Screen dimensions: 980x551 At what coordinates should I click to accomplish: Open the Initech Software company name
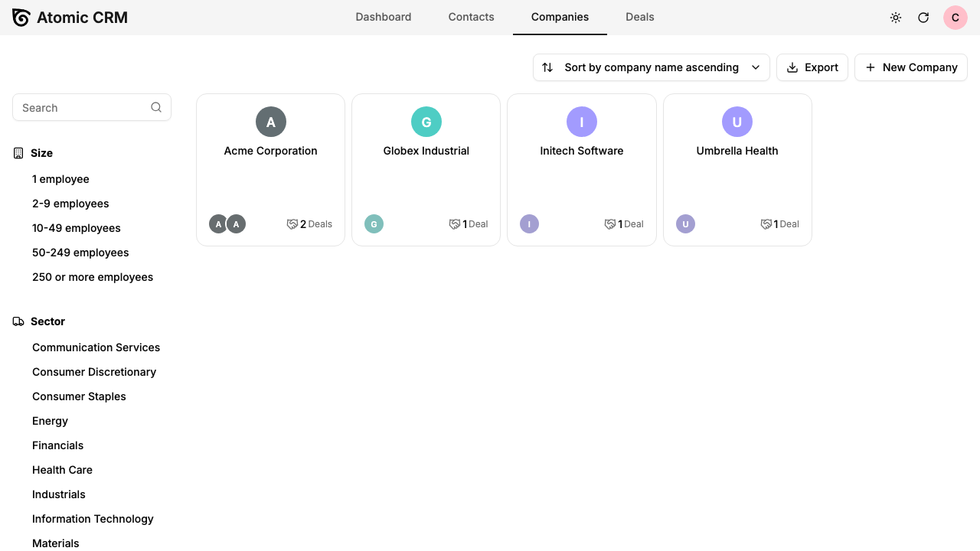click(582, 151)
